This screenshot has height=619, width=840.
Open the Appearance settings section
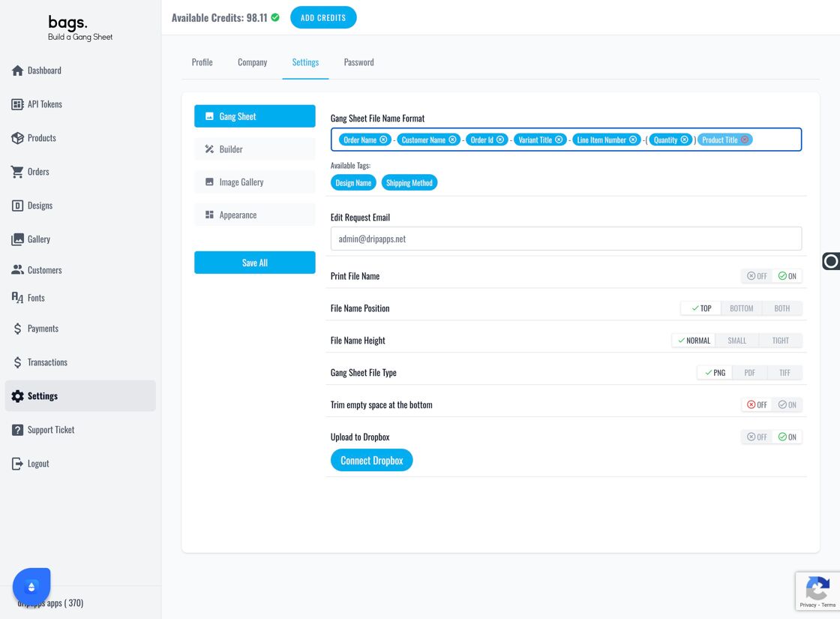255,215
